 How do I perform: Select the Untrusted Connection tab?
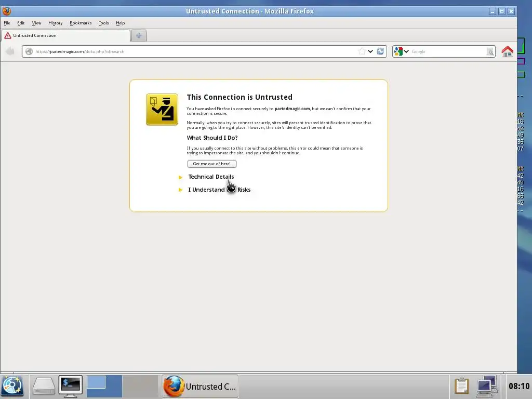pos(66,36)
